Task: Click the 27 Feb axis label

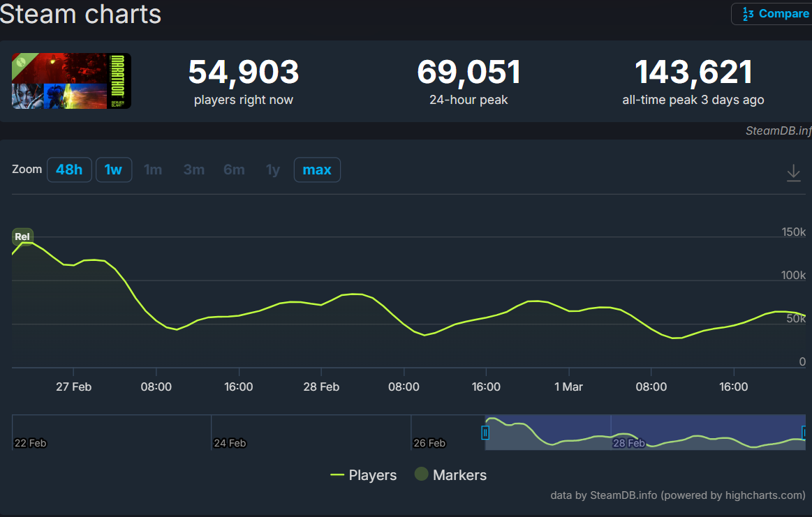Action: click(73, 387)
